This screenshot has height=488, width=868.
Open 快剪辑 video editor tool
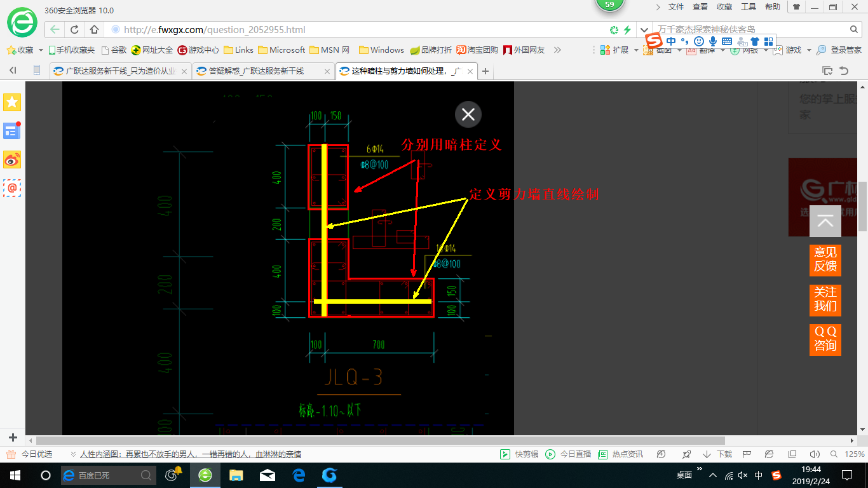[x=520, y=454]
